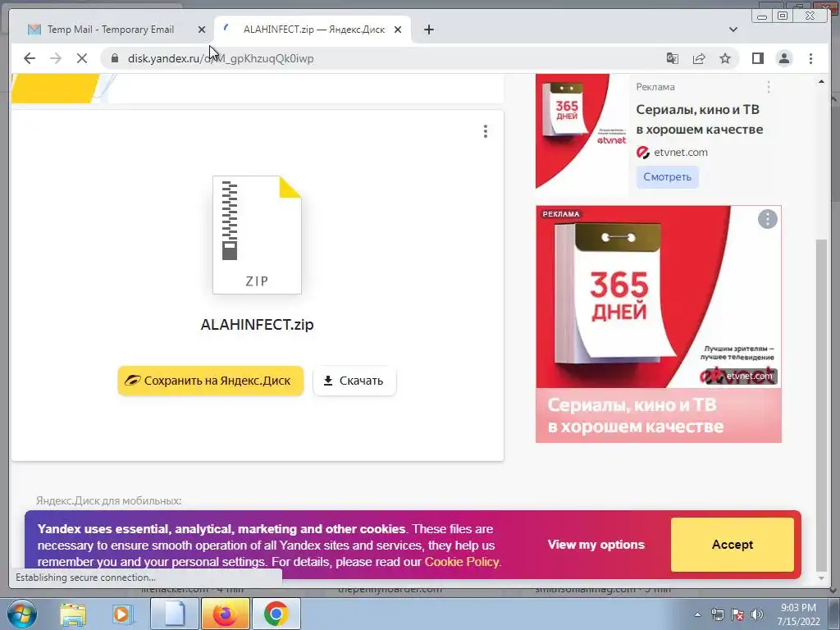Click Сохранить на Яндекс.Диск button

click(211, 381)
